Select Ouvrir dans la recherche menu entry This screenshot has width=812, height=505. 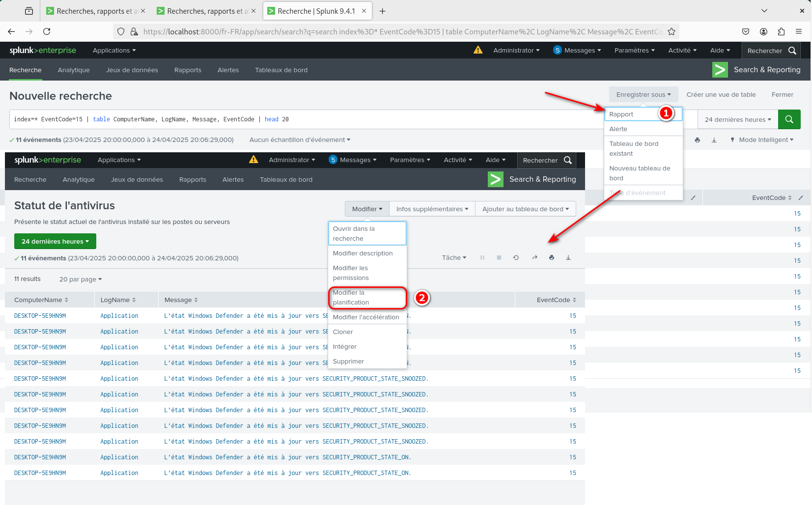367,233
